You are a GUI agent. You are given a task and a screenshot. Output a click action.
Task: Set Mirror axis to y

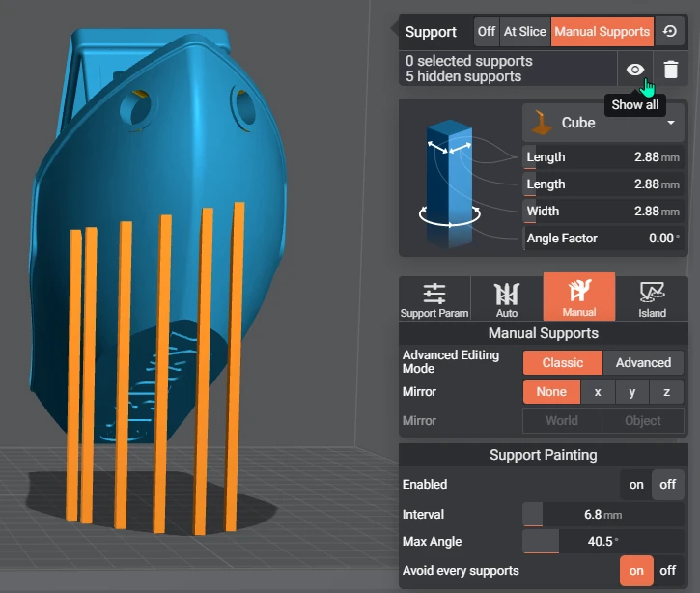click(631, 391)
